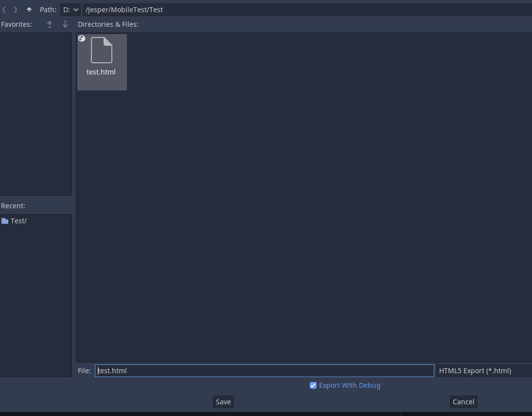Open the D: drive selector dropdown
Viewport: 532px width, 416px height.
point(71,9)
